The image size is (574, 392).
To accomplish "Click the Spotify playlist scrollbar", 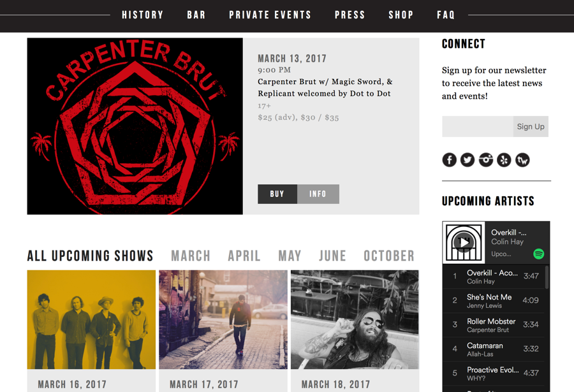I will click(547, 277).
